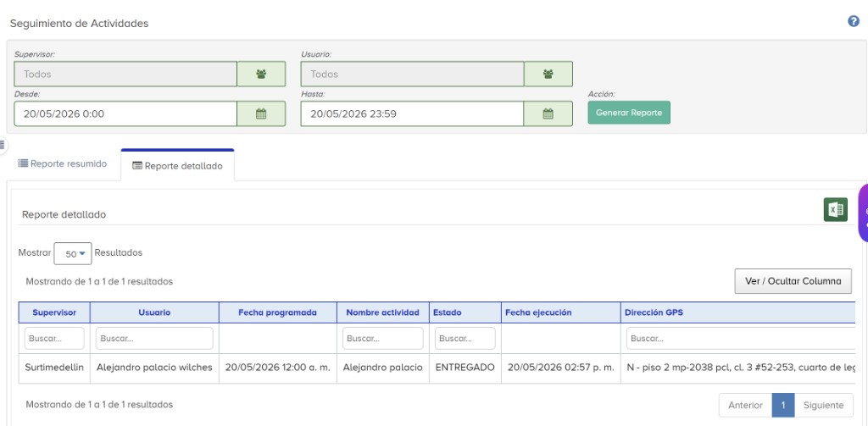This screenshot has width=868, height=426.
Task: Focus the Dirección GPS search box
Action: pyautogui.click(x=741, y=338)
